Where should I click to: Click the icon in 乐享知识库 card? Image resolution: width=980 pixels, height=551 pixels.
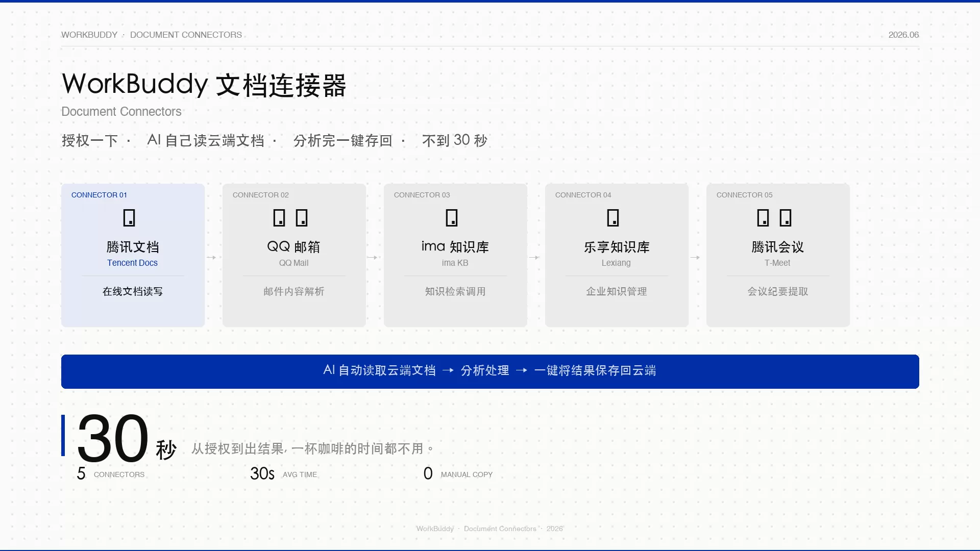click(613, 218)
